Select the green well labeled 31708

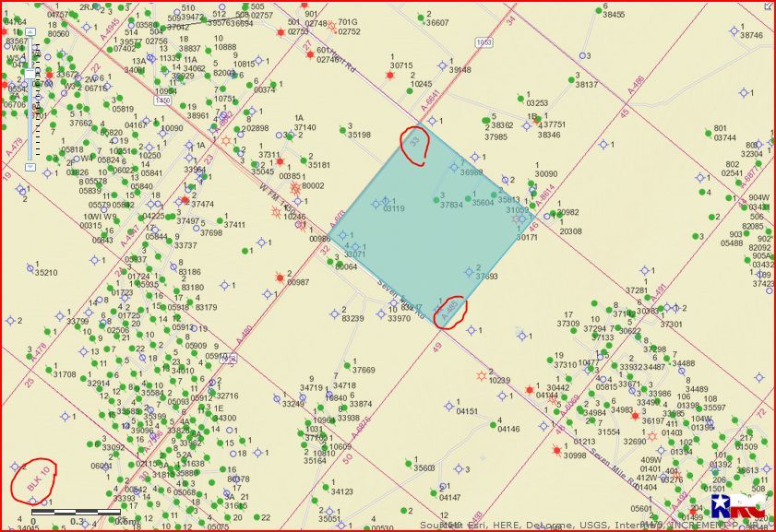click(49, 370)
